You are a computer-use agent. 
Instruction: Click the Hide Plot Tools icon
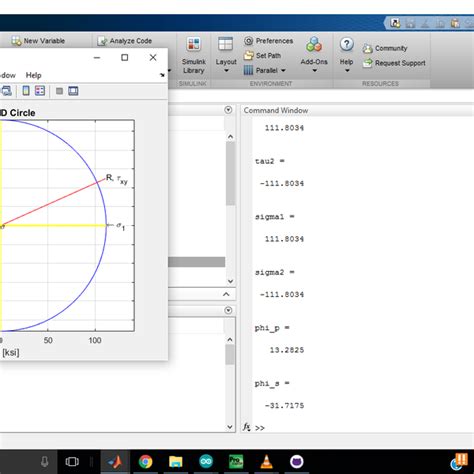click(59, 91)
